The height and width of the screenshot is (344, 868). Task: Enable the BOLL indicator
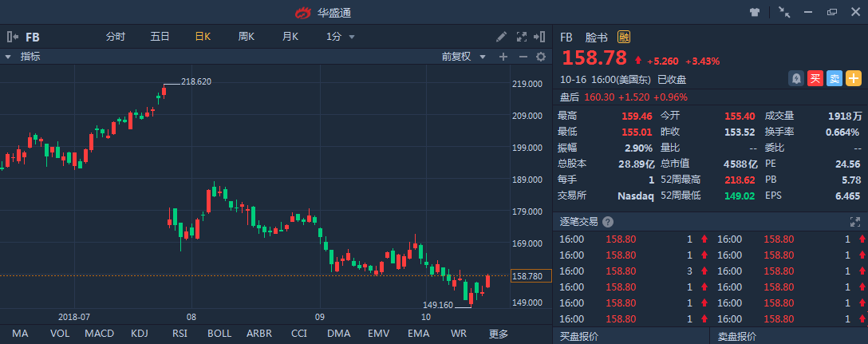coord(219,334)
